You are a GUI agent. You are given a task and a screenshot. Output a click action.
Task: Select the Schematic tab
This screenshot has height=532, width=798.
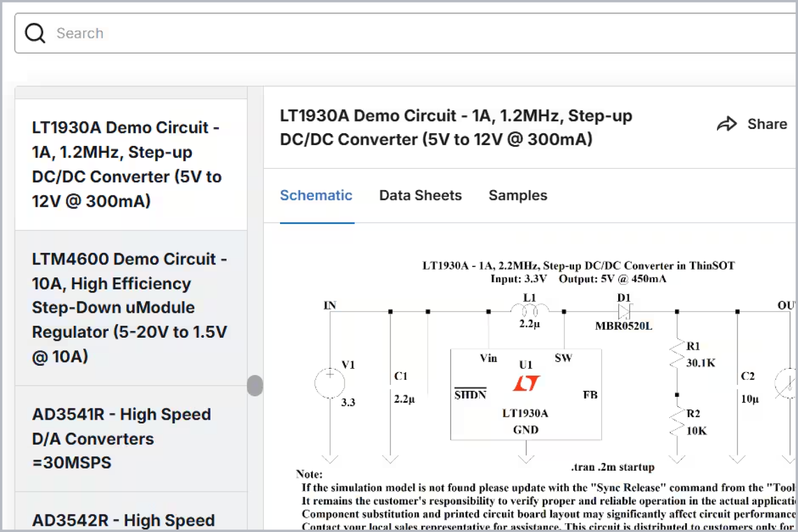click(316, 195)
